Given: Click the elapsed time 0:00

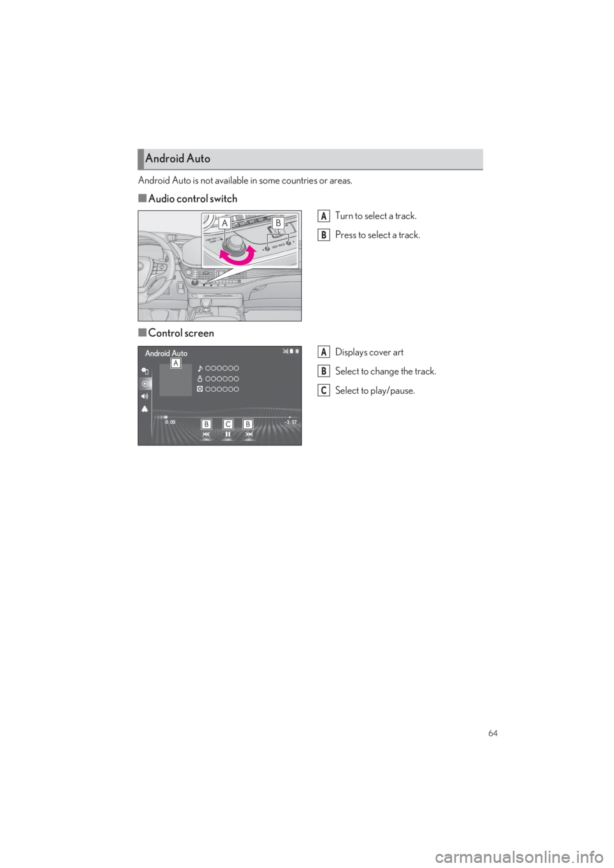Looking at the screenshot, I should [170, 422].
